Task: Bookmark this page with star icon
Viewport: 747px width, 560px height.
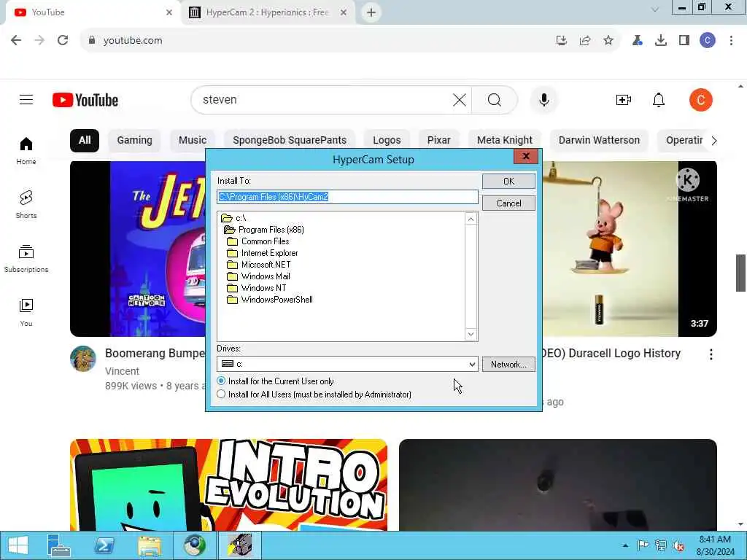Action: pyautogui.click(x=608, y=41)
